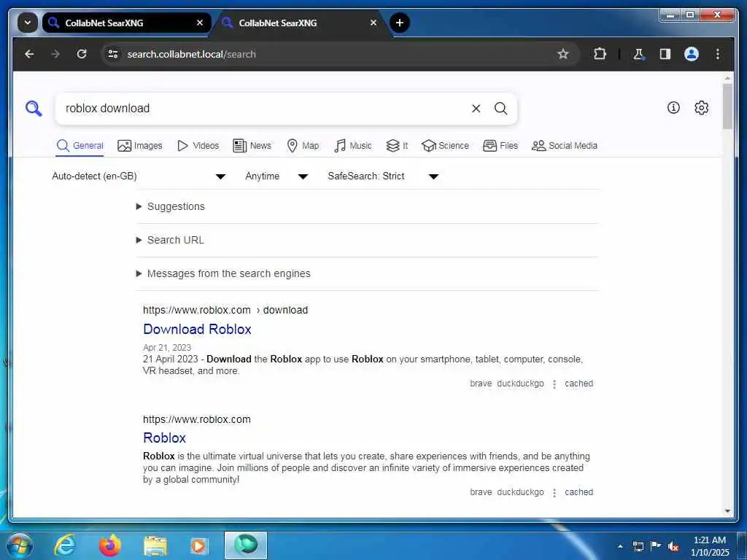Open Windows Start menu
747x560 pixels.
[x=20, y=545]
